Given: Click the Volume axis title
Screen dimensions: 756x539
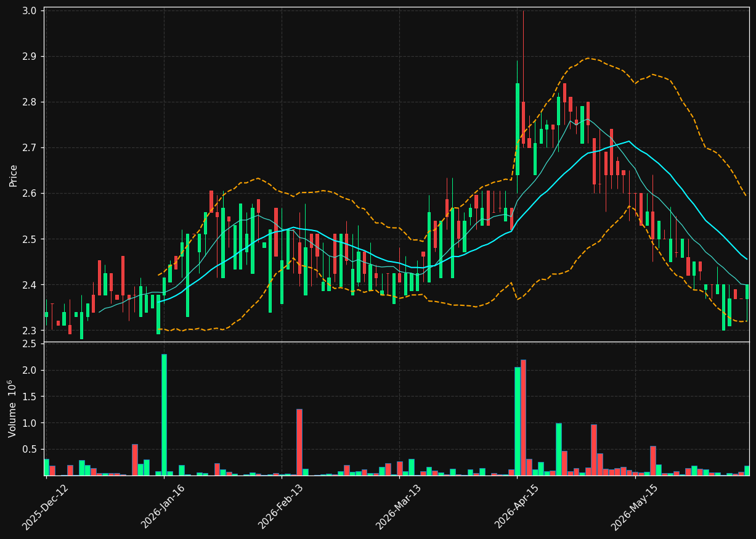Looking at the screenshot, I should 14,408.
